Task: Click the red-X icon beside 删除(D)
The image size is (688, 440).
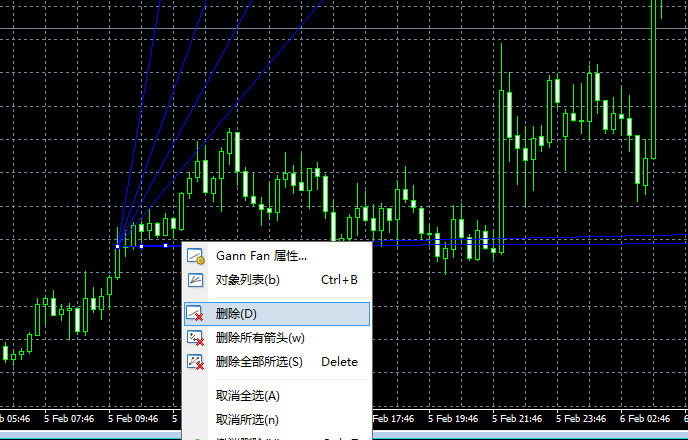Action: click(x=195, y=314)
